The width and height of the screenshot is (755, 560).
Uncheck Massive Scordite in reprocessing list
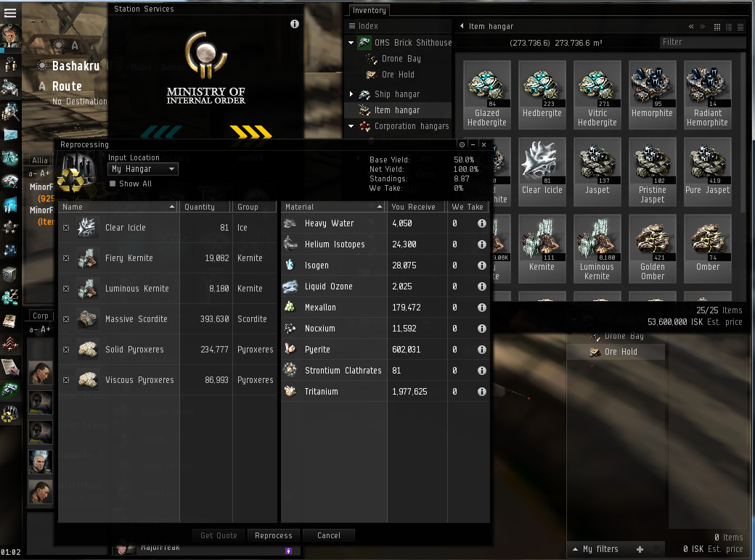tap(66, 319)
